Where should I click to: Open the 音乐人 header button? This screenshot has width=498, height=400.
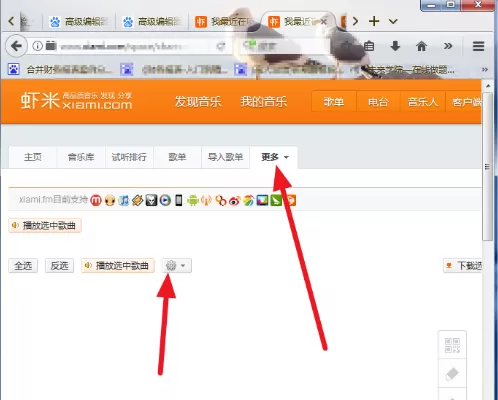pos(422,101)
